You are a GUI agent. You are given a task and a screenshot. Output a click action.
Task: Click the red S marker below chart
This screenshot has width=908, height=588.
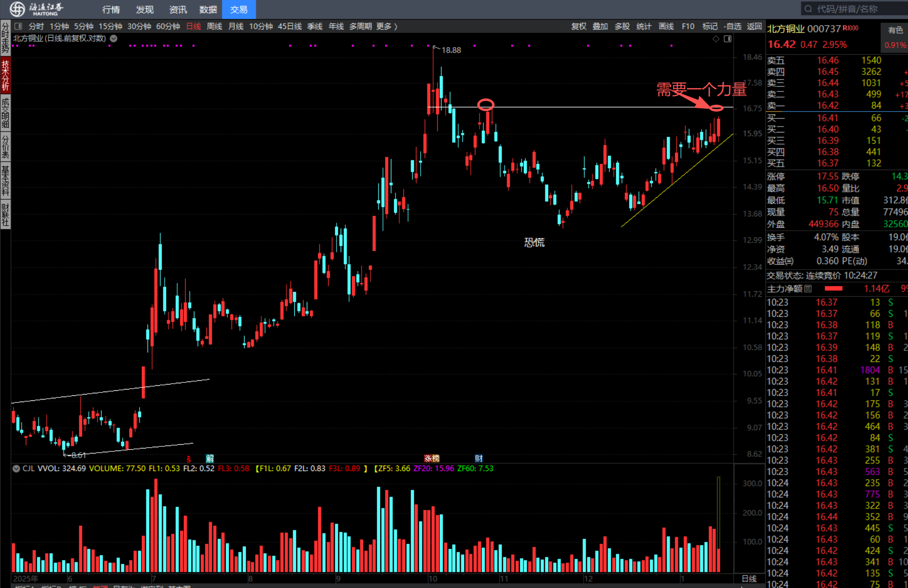pos(189,459)
